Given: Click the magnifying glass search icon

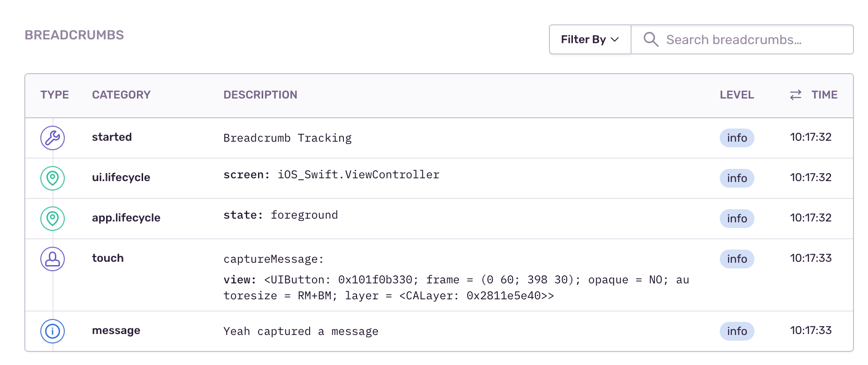Looking at the screenshot, I should [x=651, y=39].
